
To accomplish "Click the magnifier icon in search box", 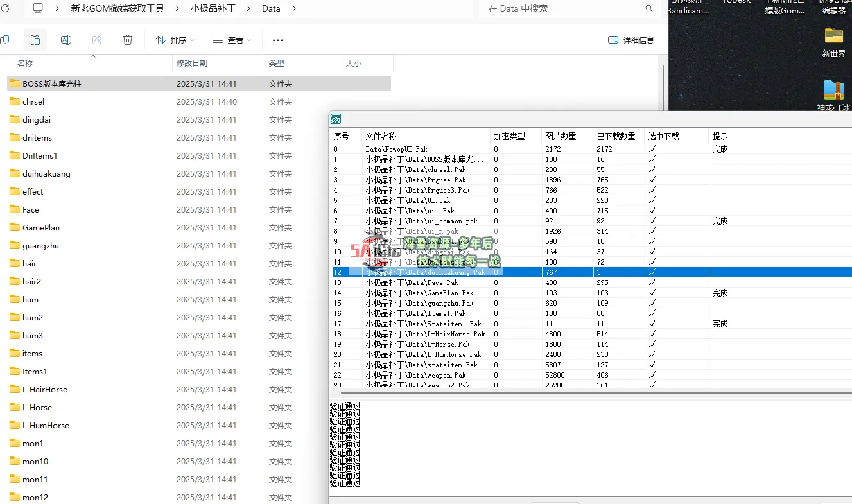I will coord(649,8).
